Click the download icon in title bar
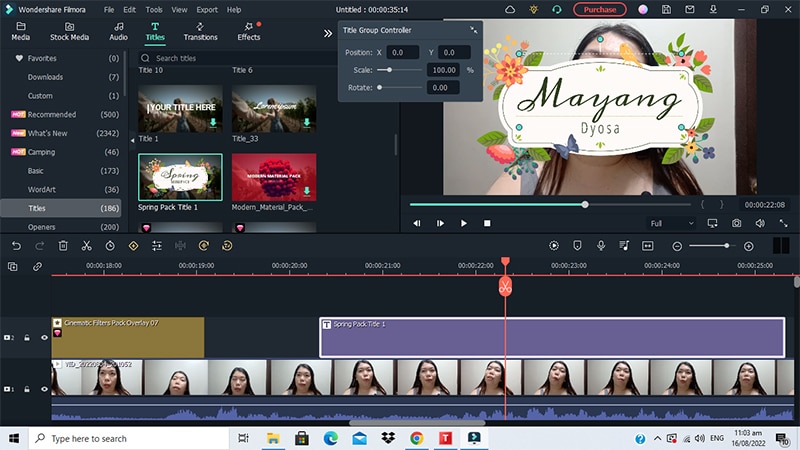 coord(713,9)
